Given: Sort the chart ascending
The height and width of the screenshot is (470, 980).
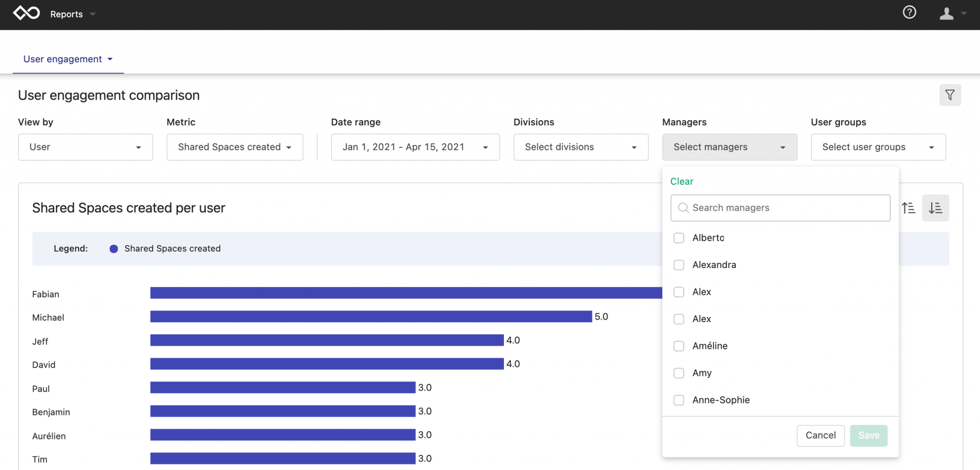Looking at the screenshot, I should pyautogui.click(x=909, y=208).
